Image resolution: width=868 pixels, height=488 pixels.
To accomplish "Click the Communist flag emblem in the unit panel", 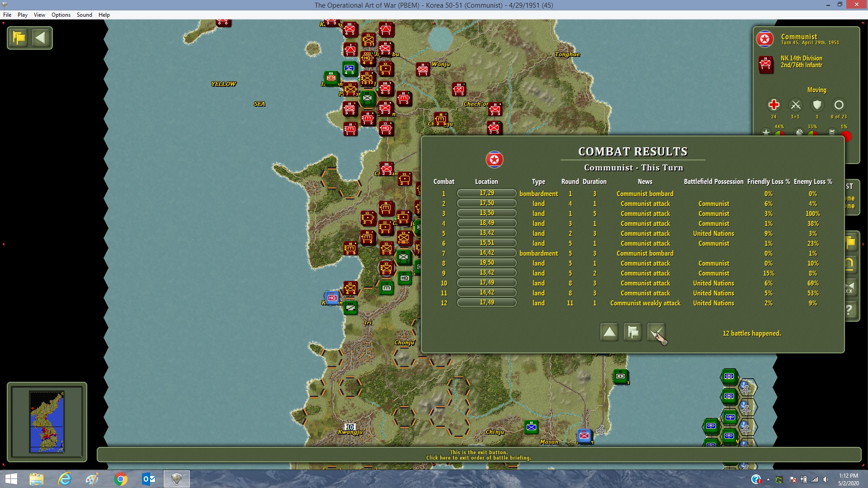I will (765, 39).
